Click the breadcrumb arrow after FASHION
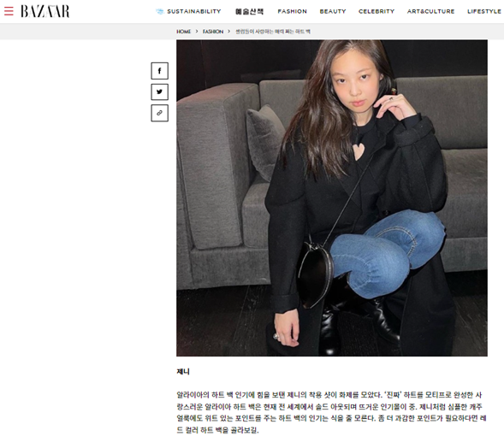Image resolution: width=504 pixels, height=436 pixels. [x=229, y=32]
